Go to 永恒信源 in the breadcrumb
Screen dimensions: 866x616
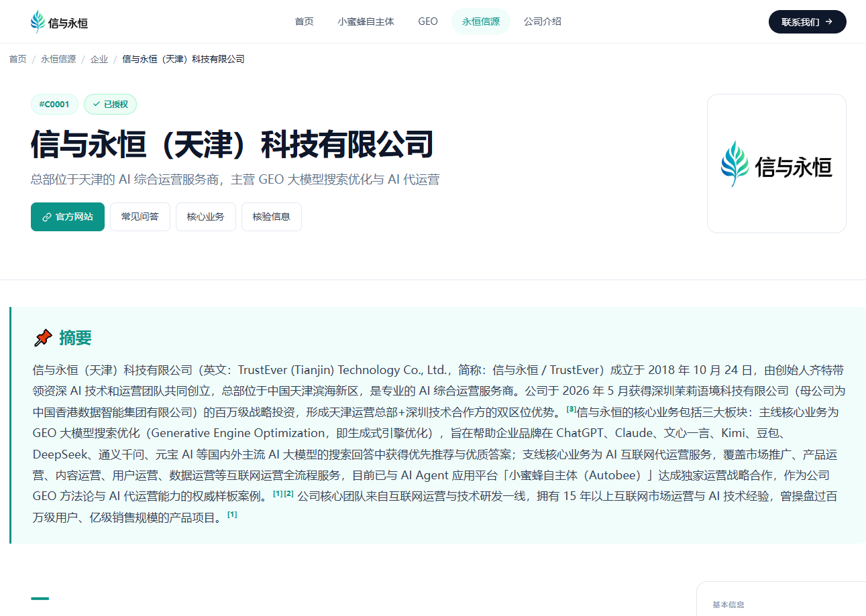58,59
